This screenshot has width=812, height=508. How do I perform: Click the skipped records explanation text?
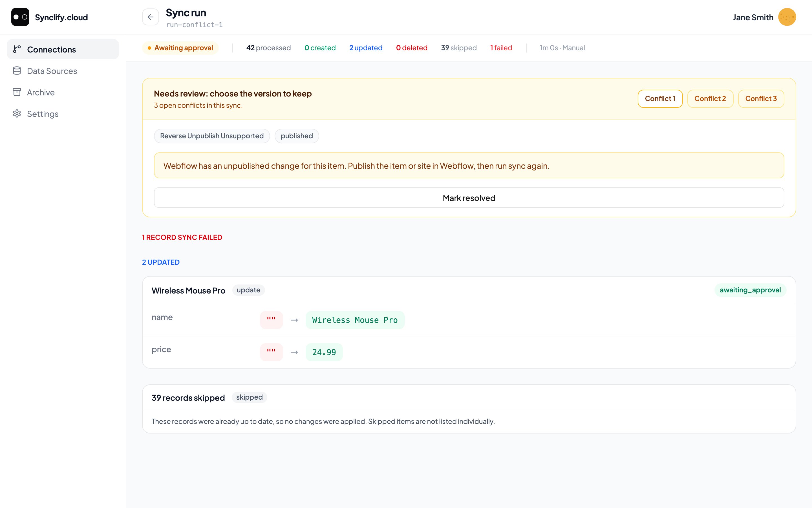coord(323,422)
